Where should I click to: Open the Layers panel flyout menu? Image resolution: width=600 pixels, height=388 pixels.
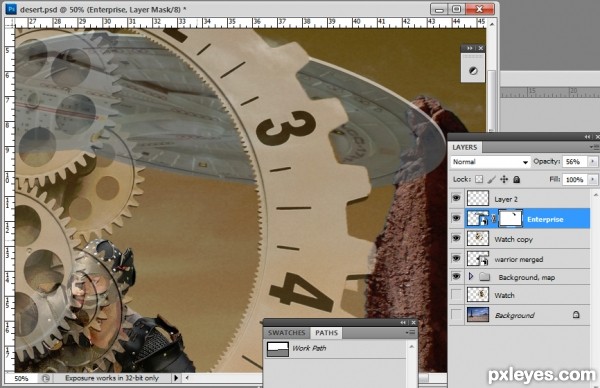coord(594,147)
